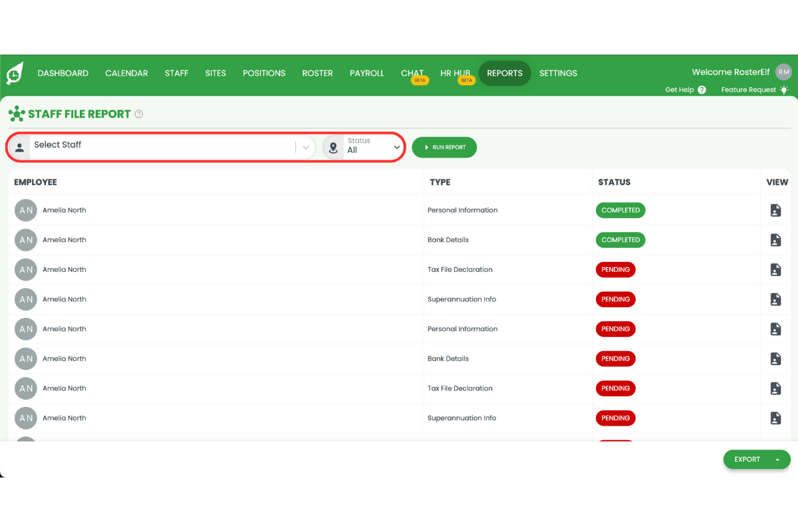Switch to the Payroll tab
Screen dimensions: 798x532
pos(366,73)
